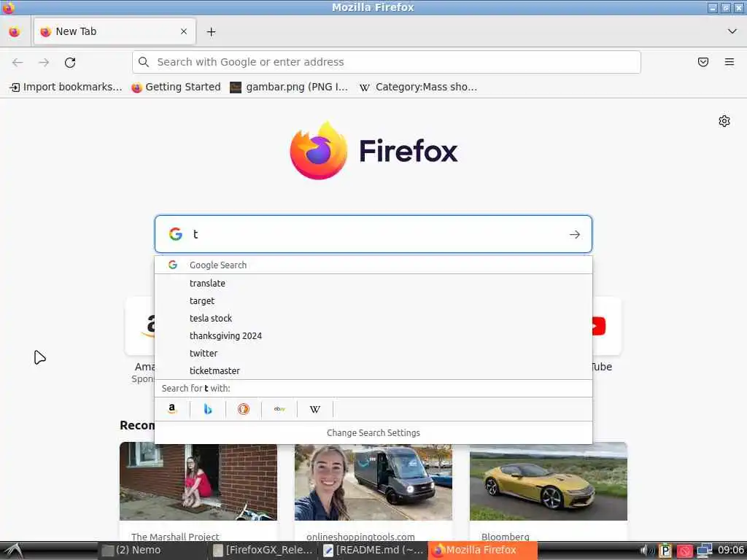
Task: Focus the address bar search field
Action: tap(387, 62)
